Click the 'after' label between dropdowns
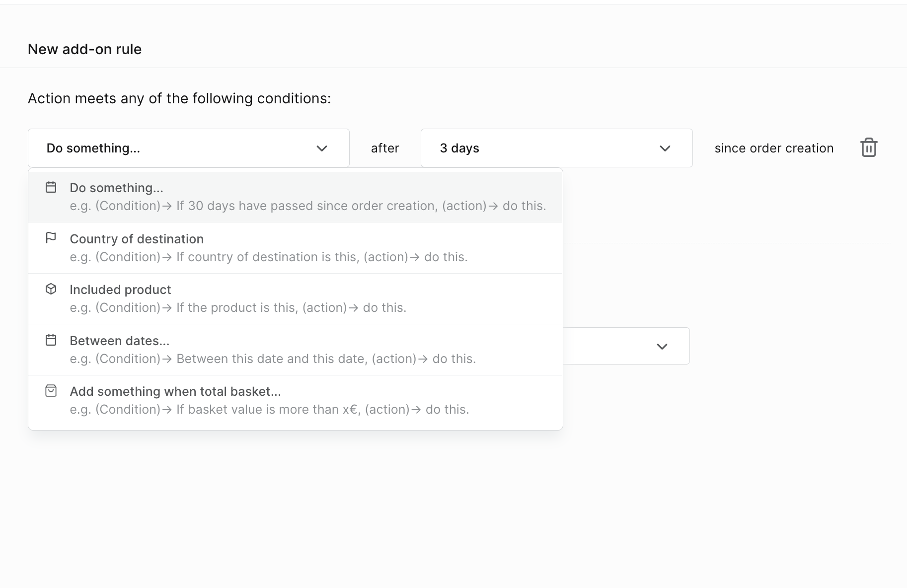The width and height of the screenshot is (907, 588). 385,148
